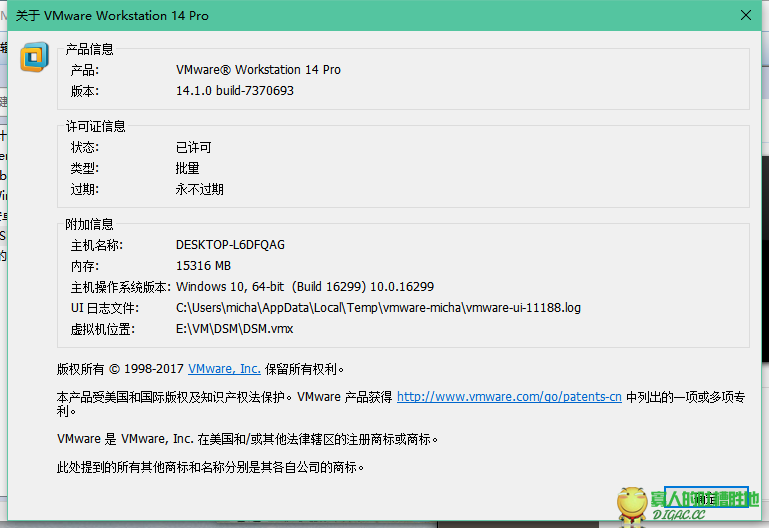Click the OK button at dialog bottom
The height and width of the screenshot is (528, 769).
coord(706,499)
